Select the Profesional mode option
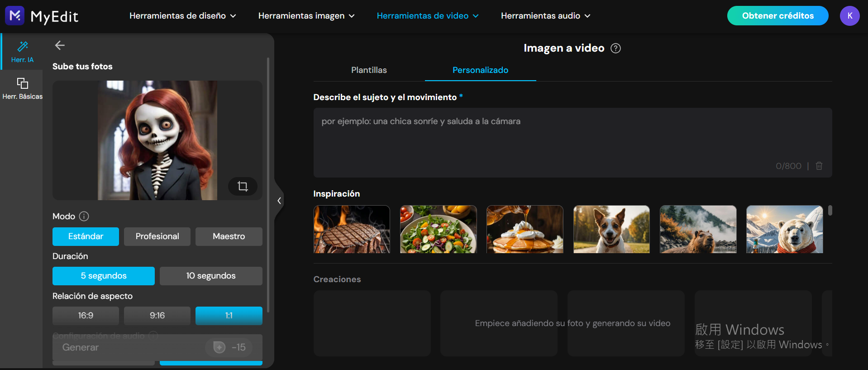 pyautogui.click(x=157, y=236)
